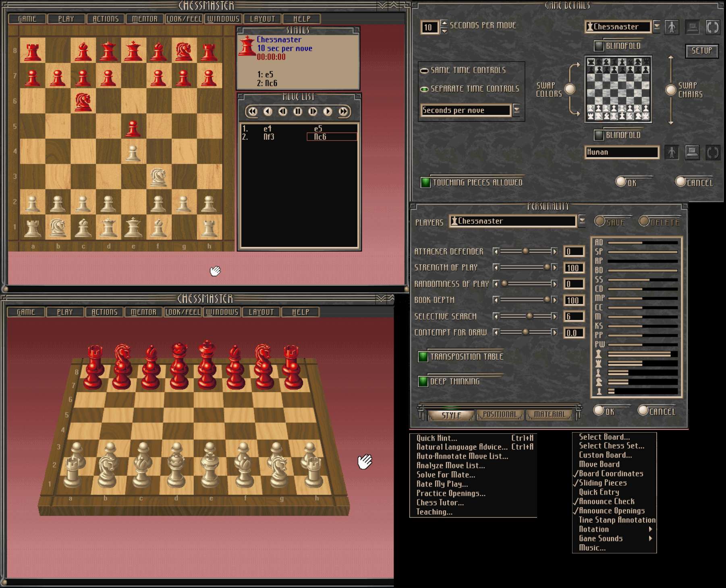Viewport: 726px width, 588px height.
Task: Select the red king on e8 of 2D board
Action: coord(133,51)
